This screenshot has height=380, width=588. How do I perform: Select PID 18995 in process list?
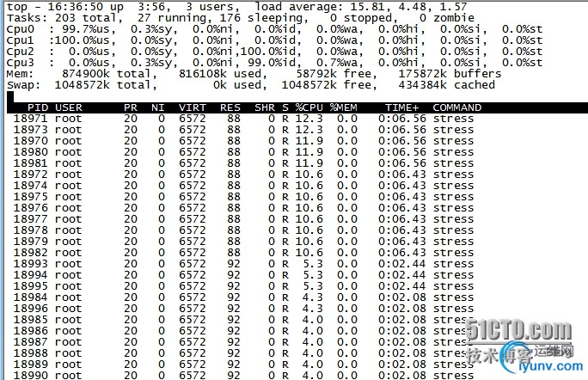[x=31, y=285]
